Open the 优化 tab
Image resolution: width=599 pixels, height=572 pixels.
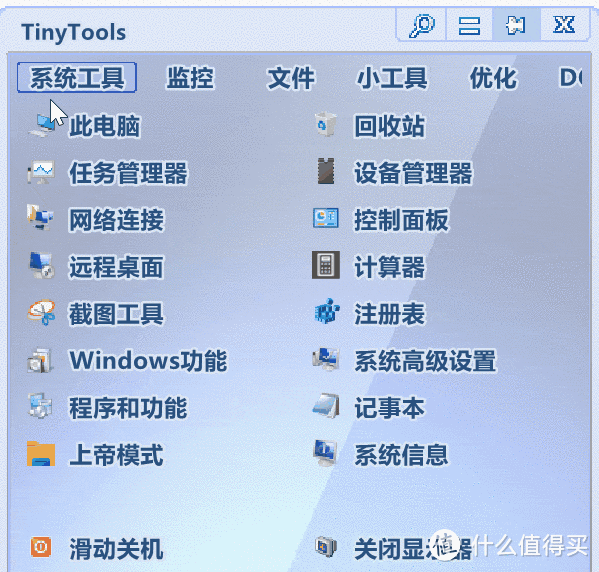point(493,78)
